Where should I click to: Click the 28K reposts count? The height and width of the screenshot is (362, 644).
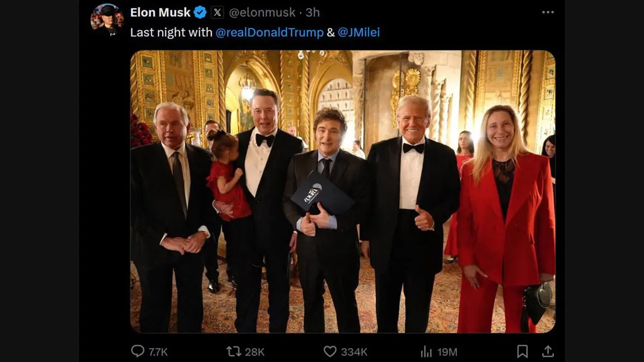pyautogui.click(x=255, y=352)
